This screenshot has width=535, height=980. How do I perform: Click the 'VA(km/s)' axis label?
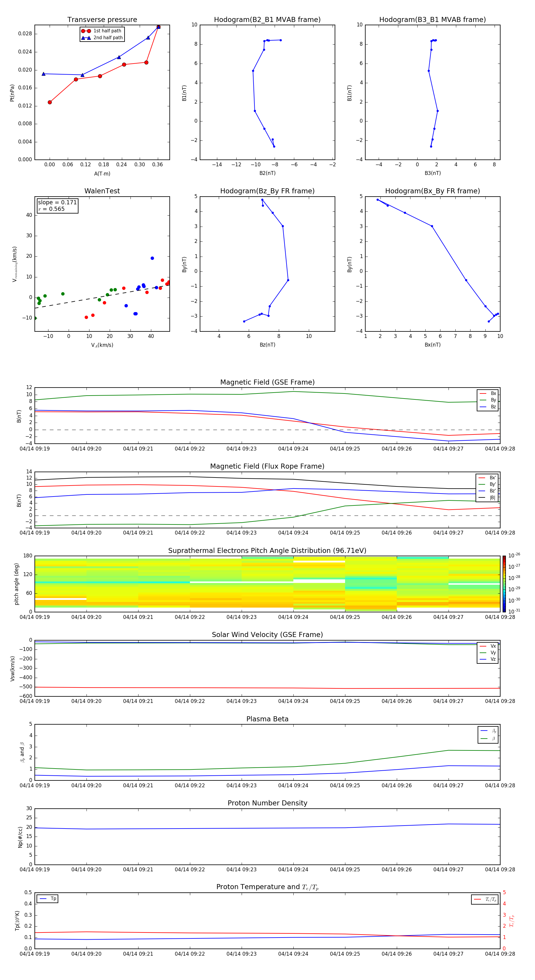point(102,345)
